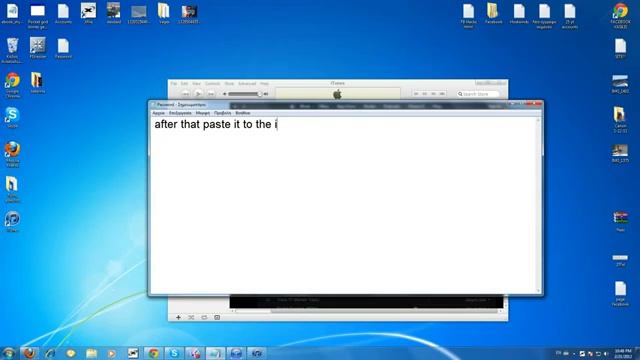Click the iTunes play button
Viewport: 640px width, 360px height.
click(198, 94)
